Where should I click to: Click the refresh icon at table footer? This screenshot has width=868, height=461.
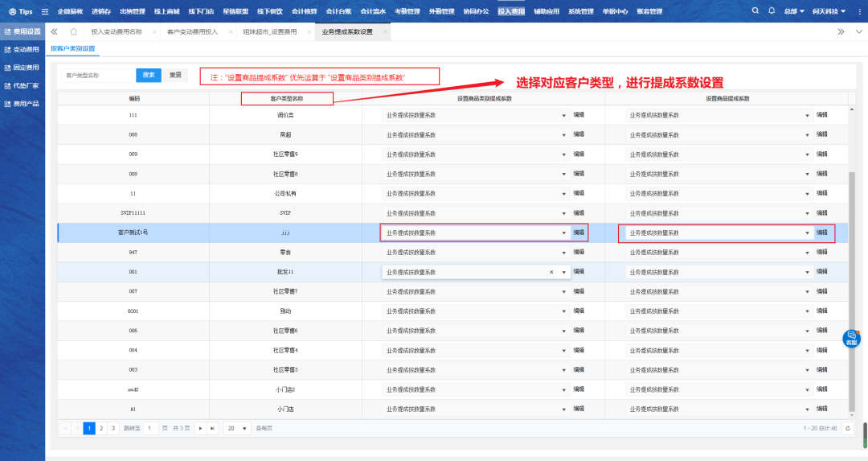click(847, 428)
